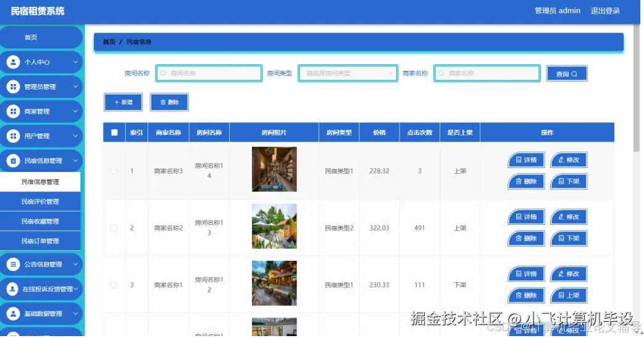This screenshot has height=338, width=644.
Task: Click 修改 for 房间名称14 row
Action: [x=569, y=160]
